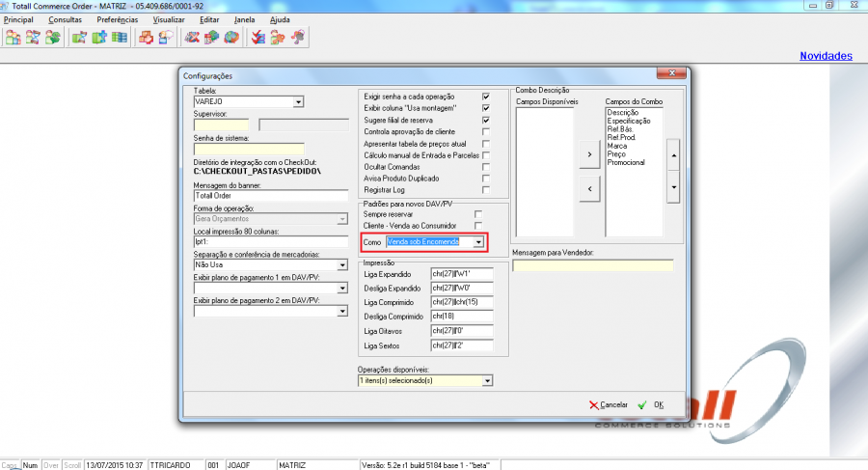Click the green table grid toolbar icon
868x470 pixels.
pos(119,37)
